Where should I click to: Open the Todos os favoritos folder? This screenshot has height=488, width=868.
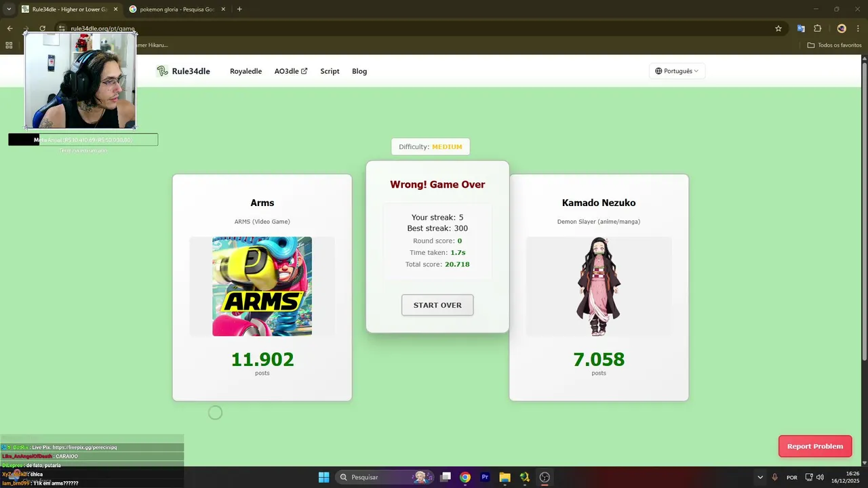(x=834, y=45)
